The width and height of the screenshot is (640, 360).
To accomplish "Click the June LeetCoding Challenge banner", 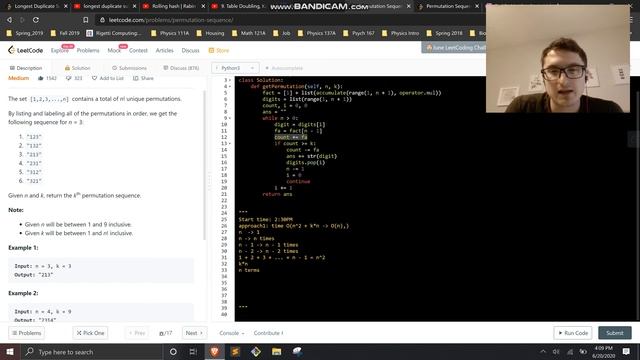I will click(x=454, y=48).
